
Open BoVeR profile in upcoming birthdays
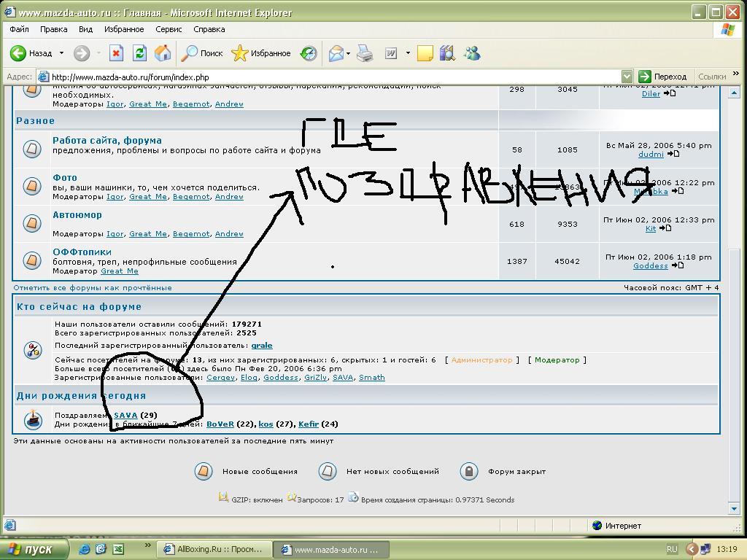(220, 424)
